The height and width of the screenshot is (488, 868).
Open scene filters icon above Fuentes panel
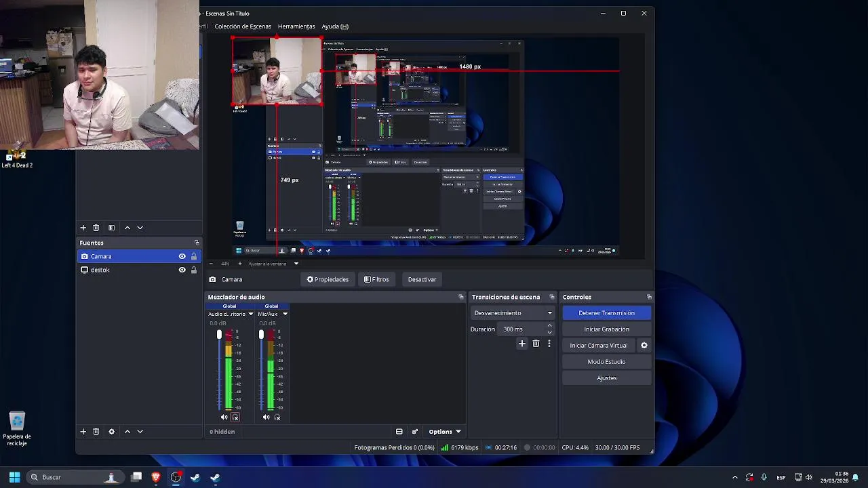tap(111, 228)
